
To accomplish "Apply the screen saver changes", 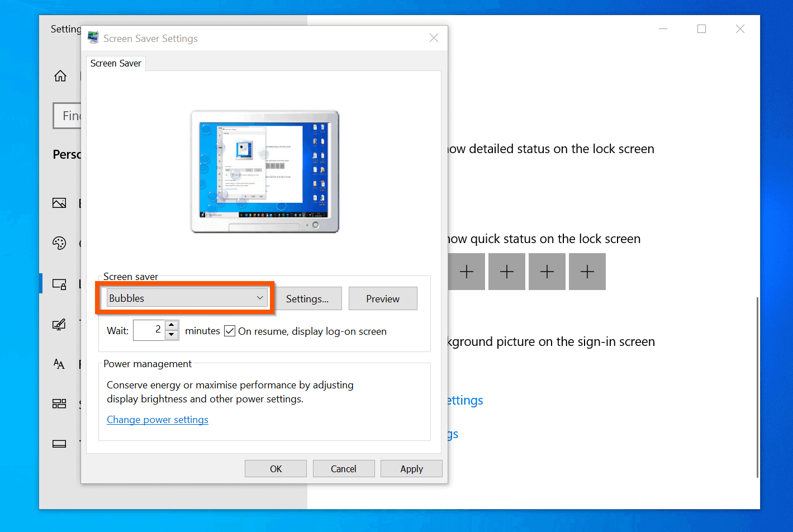I will (x=411, y=468).
